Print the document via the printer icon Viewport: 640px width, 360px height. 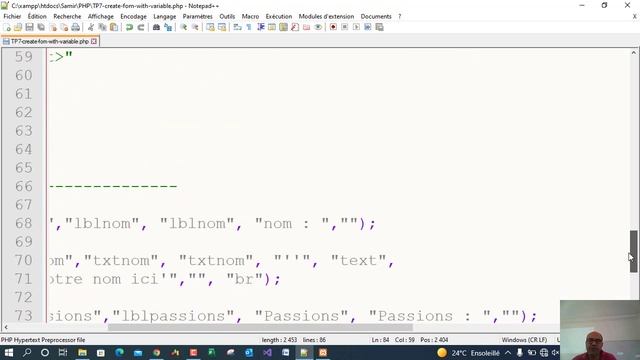coord(76,27)
